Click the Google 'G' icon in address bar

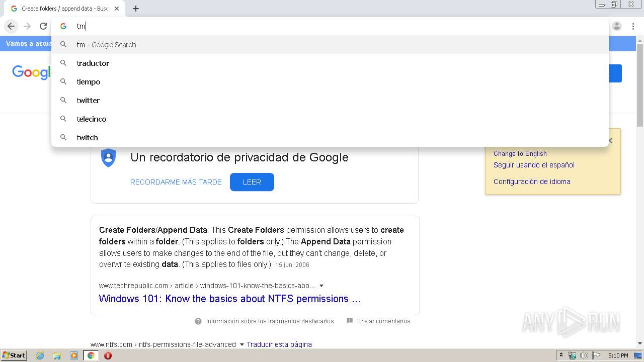click(x=63, y=26)
